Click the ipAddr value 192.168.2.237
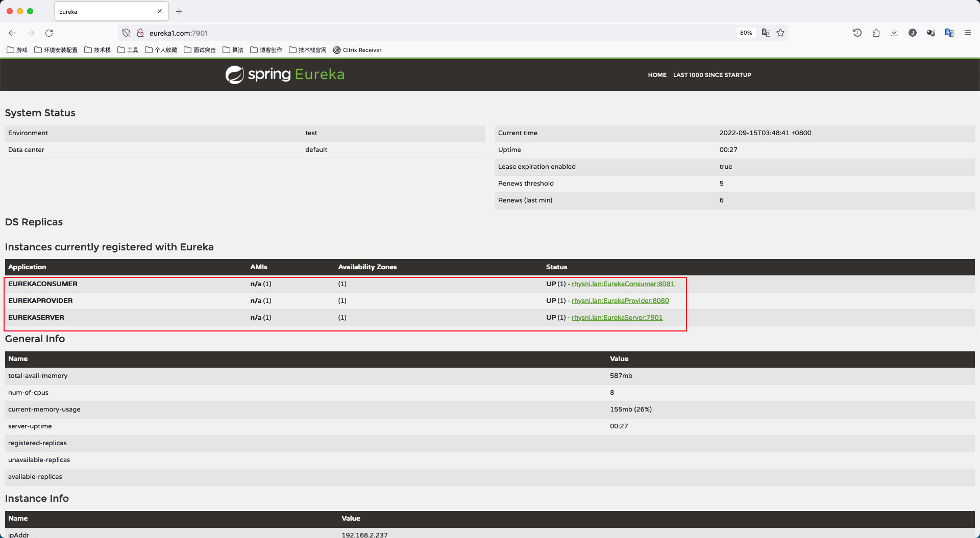This screenshot has width=980, height=538. [x=364, y=534]
